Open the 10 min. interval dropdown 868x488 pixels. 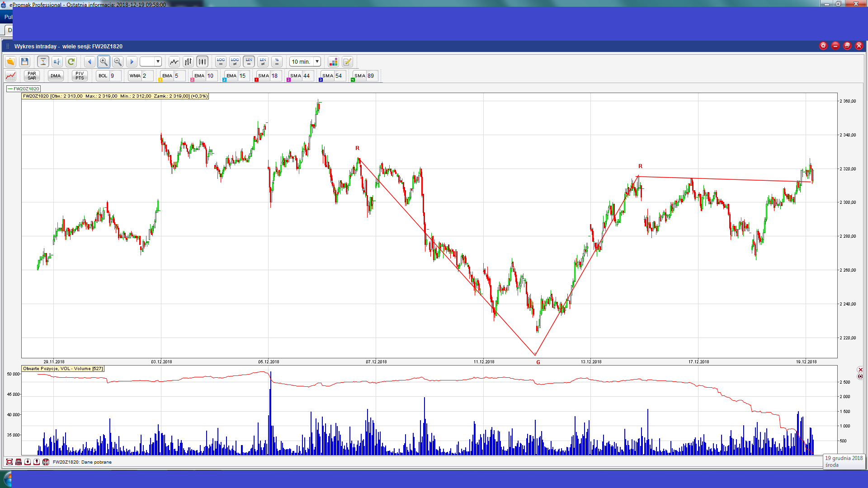coord(317,62)
